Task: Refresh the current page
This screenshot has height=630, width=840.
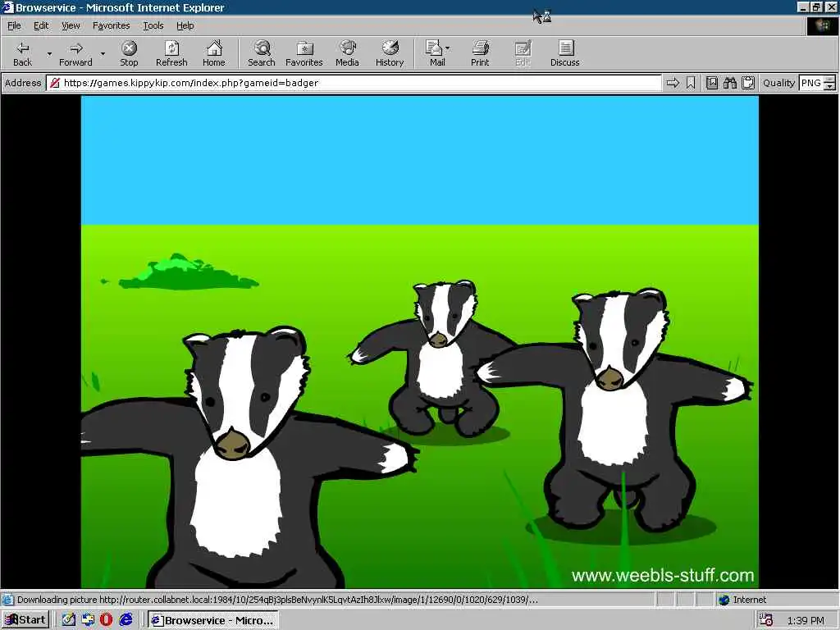Action: 171,53
